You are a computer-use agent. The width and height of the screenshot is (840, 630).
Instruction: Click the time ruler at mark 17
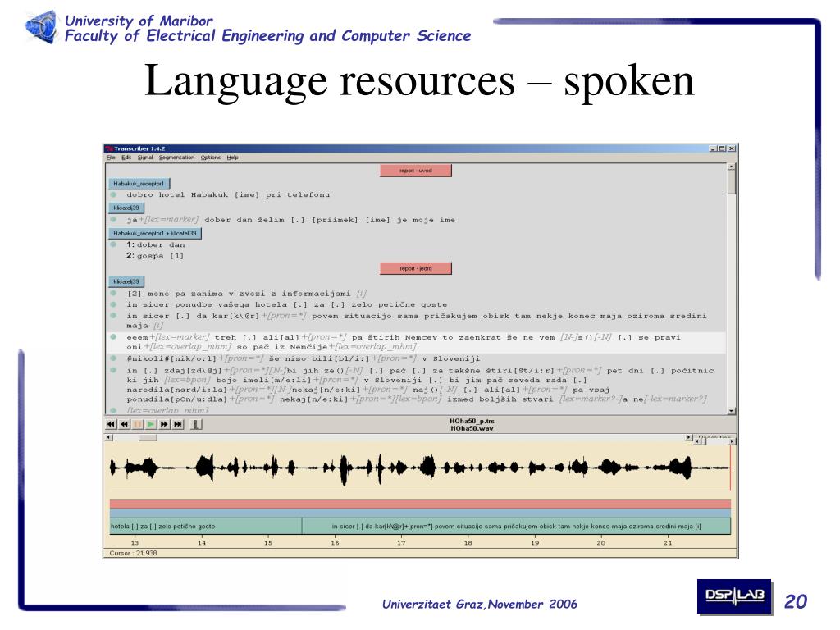(x=401, y=543)
